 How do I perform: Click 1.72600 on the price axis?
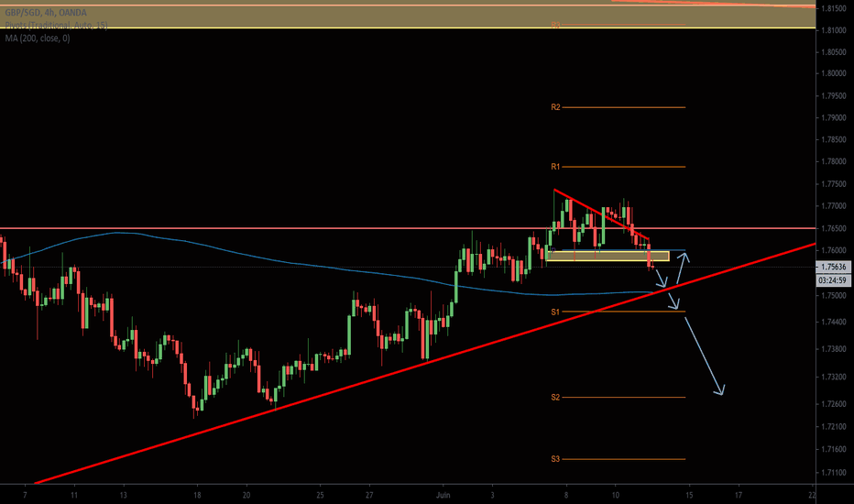[x=833, y=404]
